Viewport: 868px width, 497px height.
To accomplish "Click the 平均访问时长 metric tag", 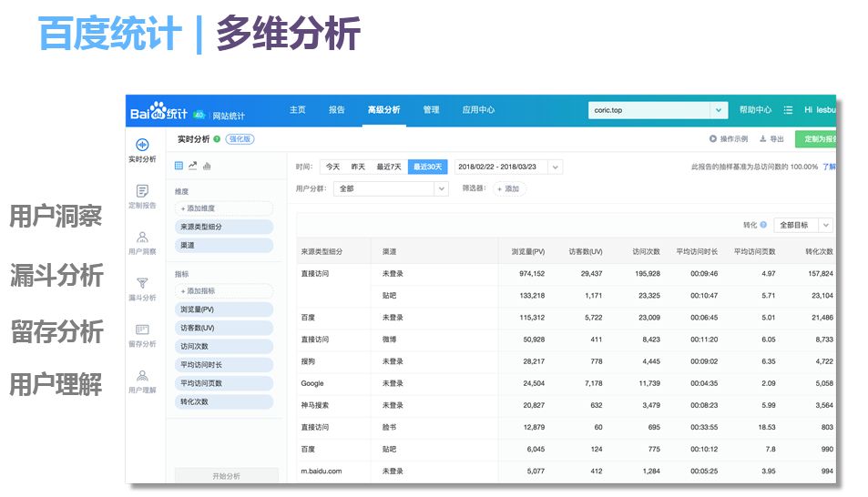I will (x=224, y=365).
